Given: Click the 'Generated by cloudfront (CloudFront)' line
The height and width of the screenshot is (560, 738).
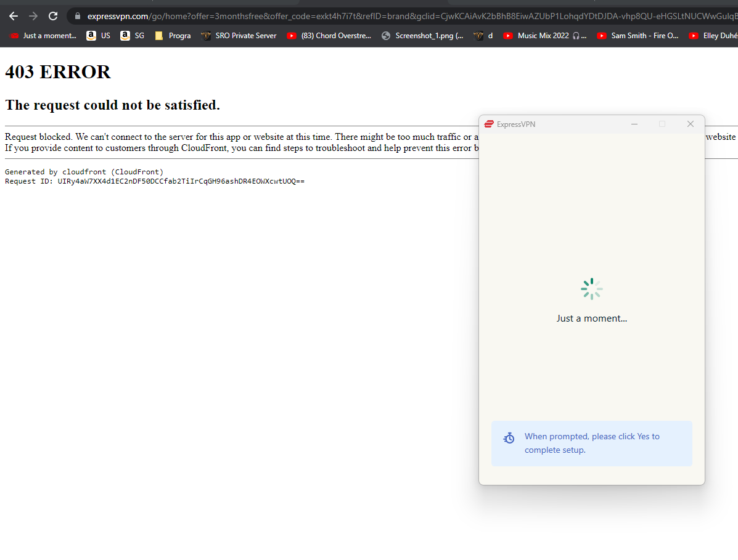Looking at the screenshot, I should tap(84, 172).
